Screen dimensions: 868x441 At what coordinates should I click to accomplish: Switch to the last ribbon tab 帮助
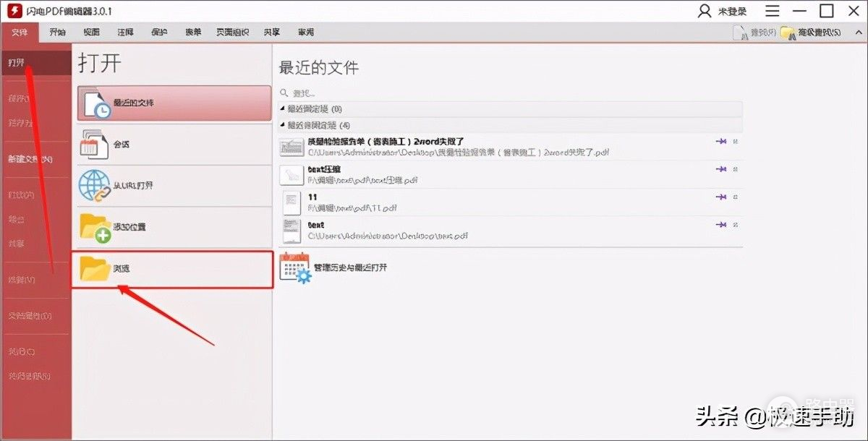tap(306, 33)
